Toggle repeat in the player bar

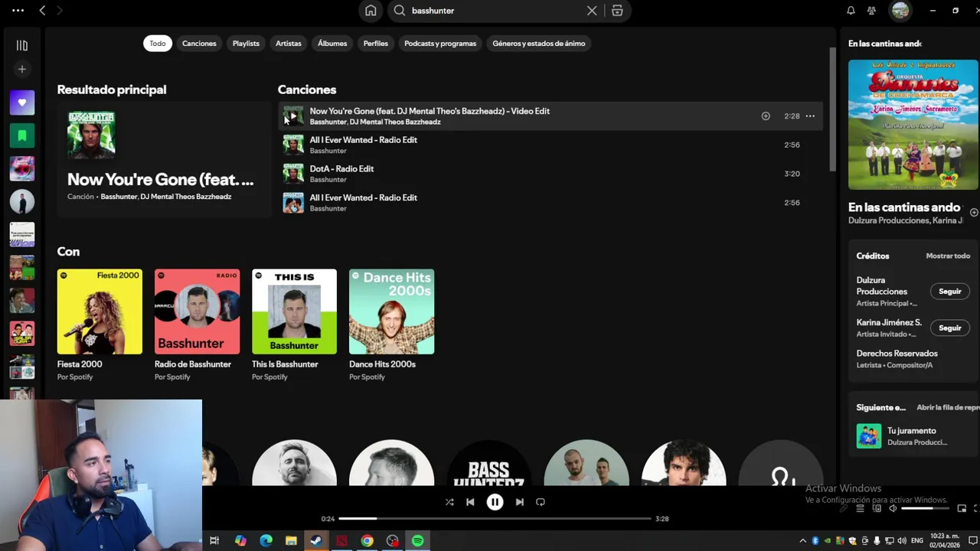click(x=541, y=502)
